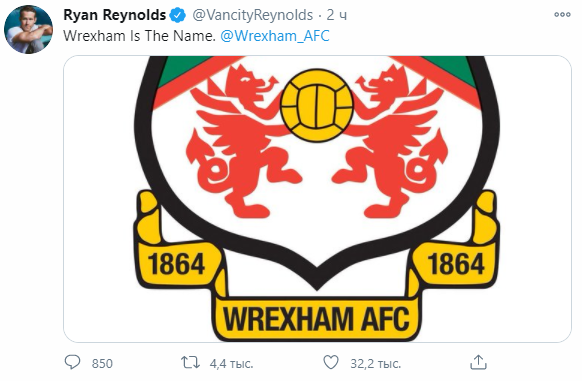This screenshot has height=381, width=582.
Task: Click the 4,4 тыс. retweet count
Action: [231, 364]
